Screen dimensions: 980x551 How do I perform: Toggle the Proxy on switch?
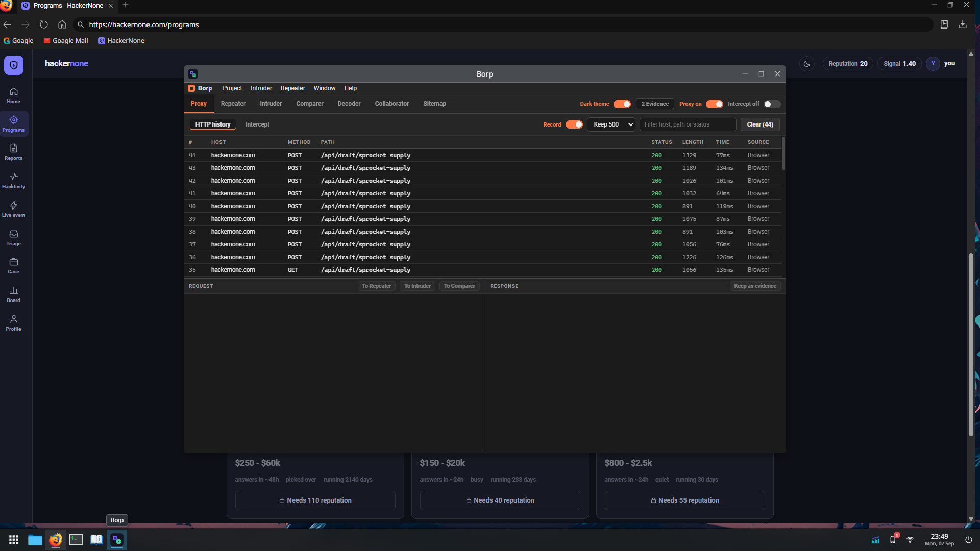(715, 104)
